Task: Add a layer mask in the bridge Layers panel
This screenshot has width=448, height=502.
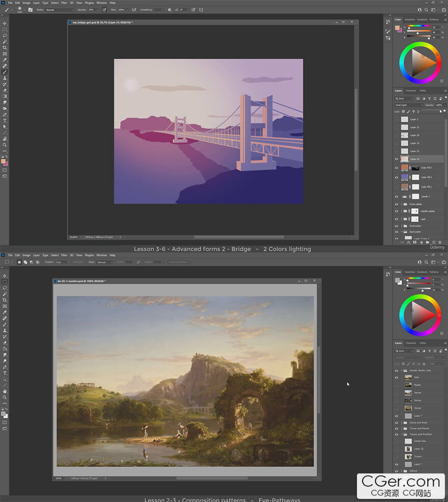Action: coord(415,243)
